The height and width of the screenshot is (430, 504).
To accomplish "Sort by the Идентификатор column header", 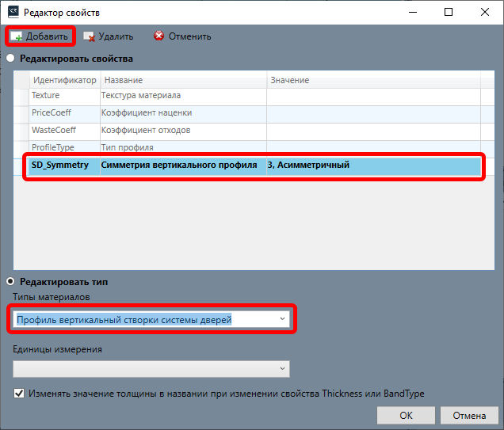I will click(x=65, y=80).
